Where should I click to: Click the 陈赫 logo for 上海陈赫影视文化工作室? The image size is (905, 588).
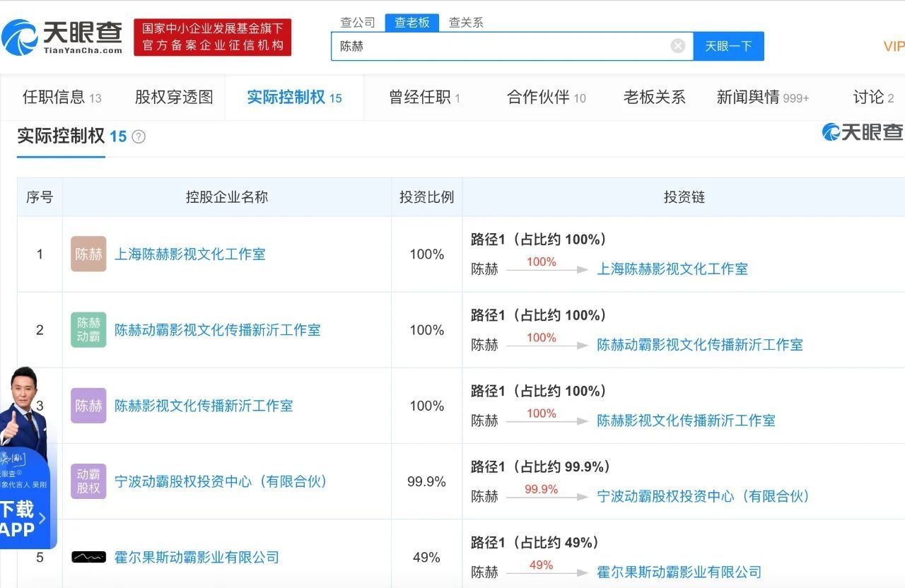coord(88,254)
